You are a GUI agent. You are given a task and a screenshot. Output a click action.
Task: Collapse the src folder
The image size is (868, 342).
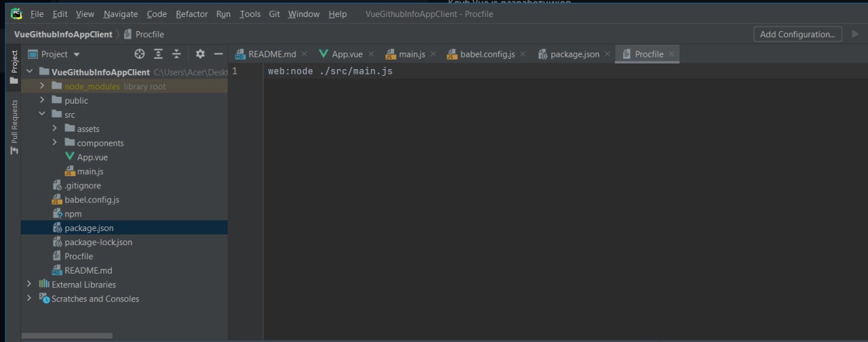point(42,114)
